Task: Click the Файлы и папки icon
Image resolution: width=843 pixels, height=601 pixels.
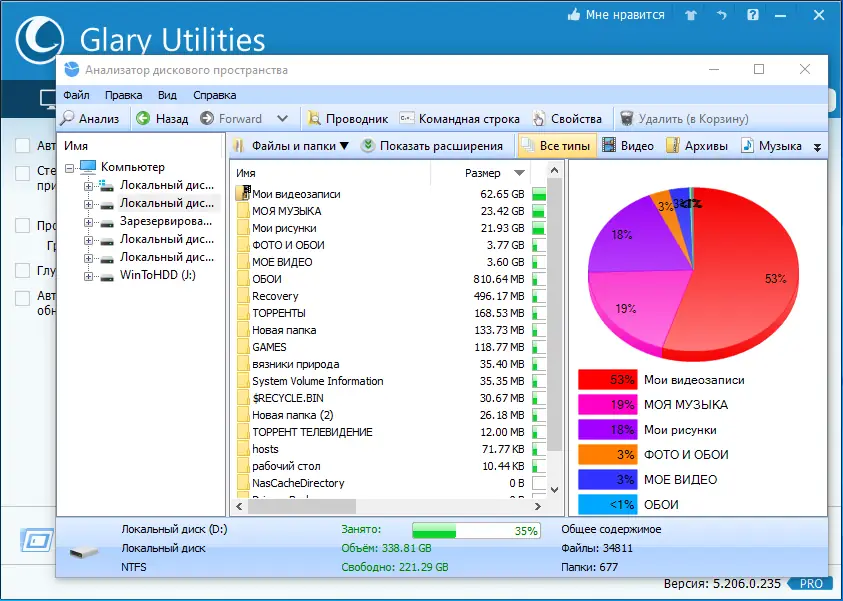Action: 240,146
